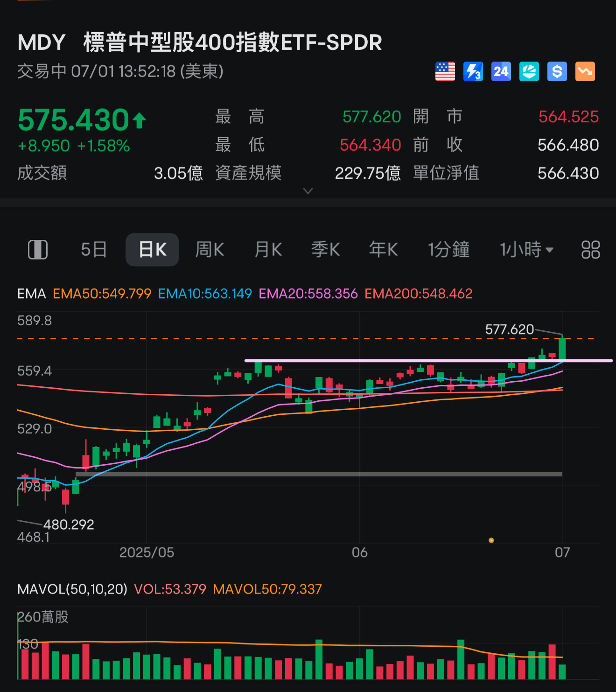Open the chart tools grid icon
616x692 pixels.
pyautogui.click(x=590, y=250)
